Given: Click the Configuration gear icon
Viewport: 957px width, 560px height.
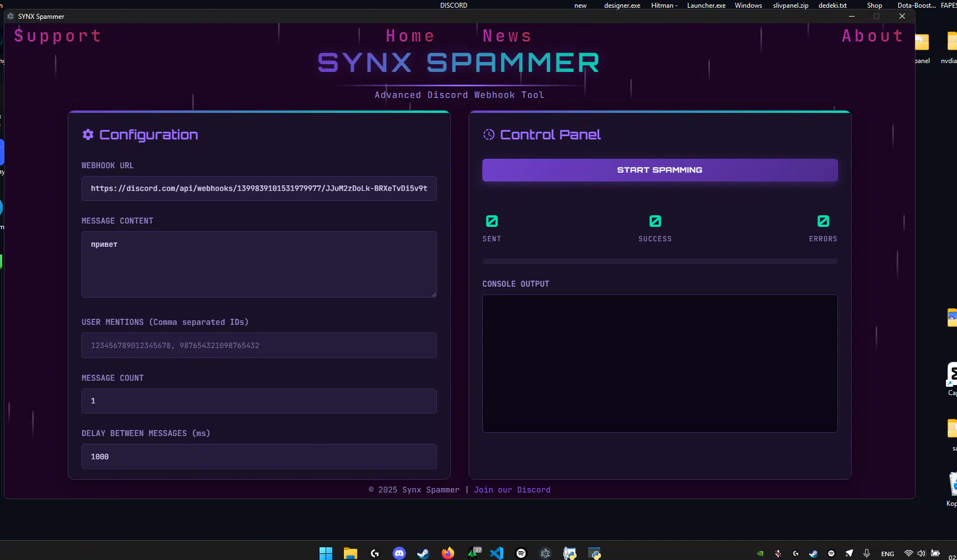Looking at the screenshot, I should tap(88, 134).
